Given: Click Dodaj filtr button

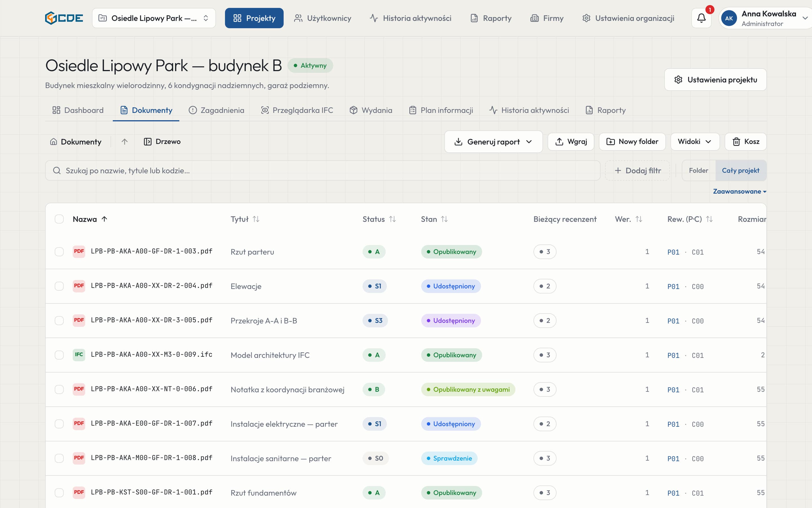Looking at the screenshot, I should (637, 171).
